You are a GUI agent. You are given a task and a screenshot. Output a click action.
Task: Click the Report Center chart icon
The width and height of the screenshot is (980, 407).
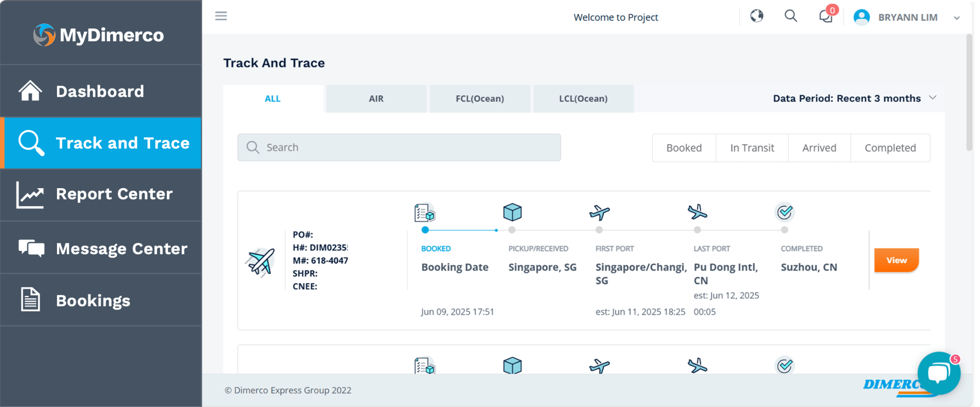point(30,194)
